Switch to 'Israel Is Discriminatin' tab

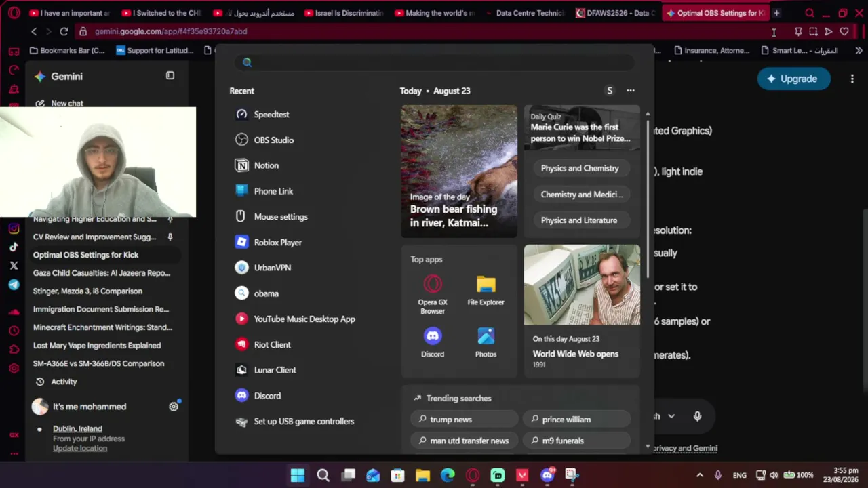[x=344, y=13]
